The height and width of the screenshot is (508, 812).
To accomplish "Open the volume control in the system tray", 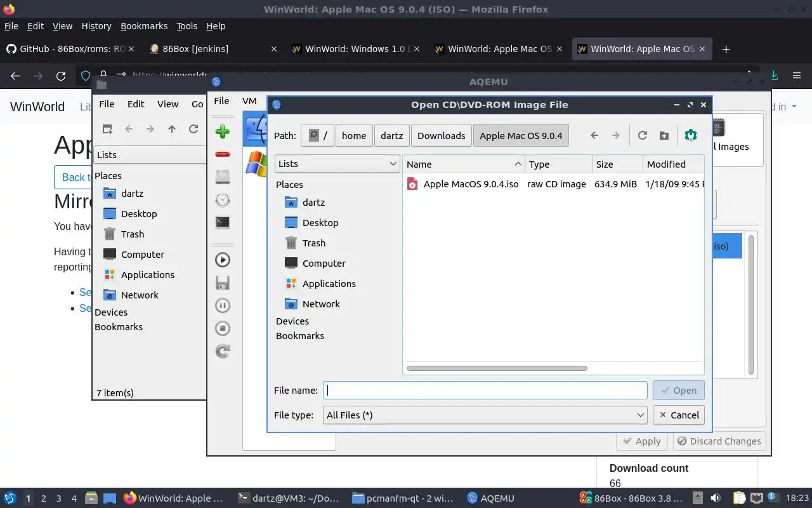I will (x=716, y=498).
